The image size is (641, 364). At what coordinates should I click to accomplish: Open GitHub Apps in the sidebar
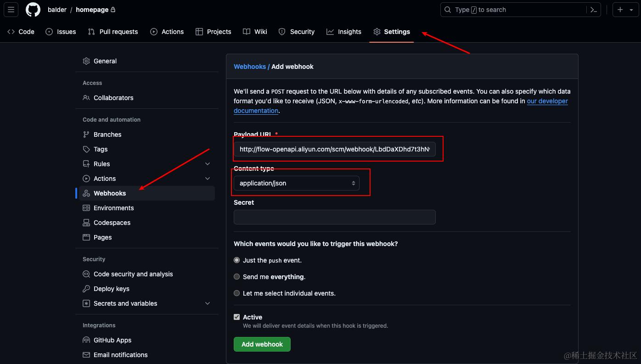point(112,340)
